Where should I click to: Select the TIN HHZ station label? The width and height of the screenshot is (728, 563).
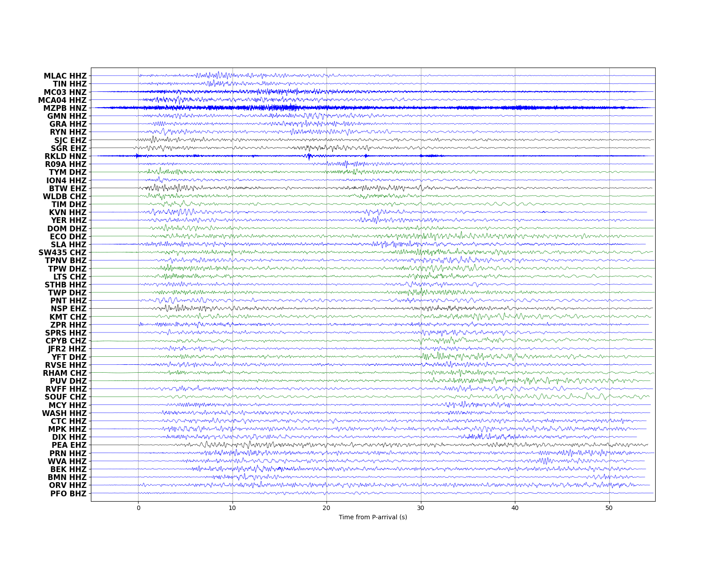(70, 84)
